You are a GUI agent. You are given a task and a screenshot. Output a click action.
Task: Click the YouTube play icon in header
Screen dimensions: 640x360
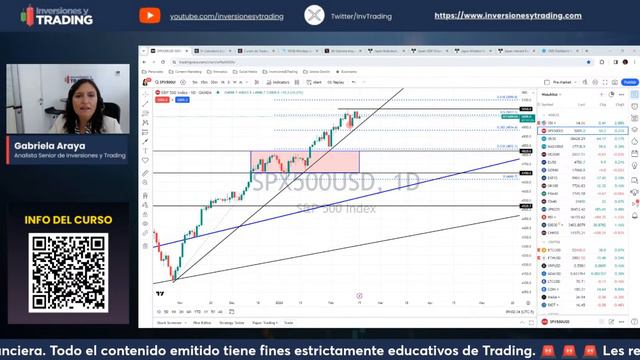[149, 16]
